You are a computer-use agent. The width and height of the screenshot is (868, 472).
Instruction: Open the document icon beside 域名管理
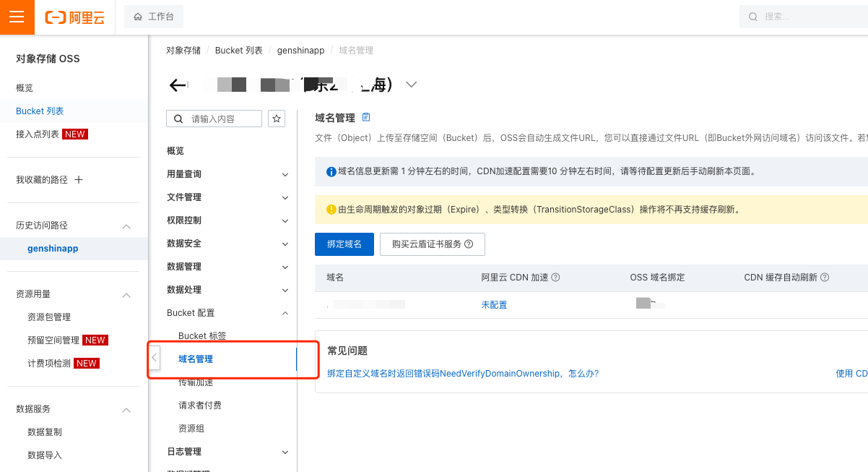point(366,117)
